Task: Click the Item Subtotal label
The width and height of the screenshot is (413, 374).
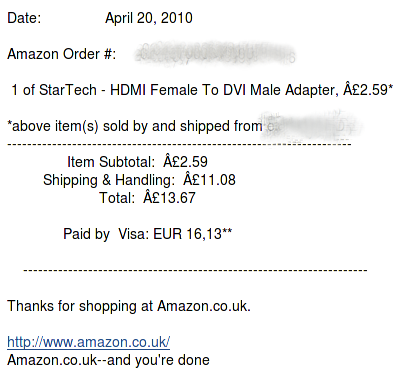Action: 111,162
